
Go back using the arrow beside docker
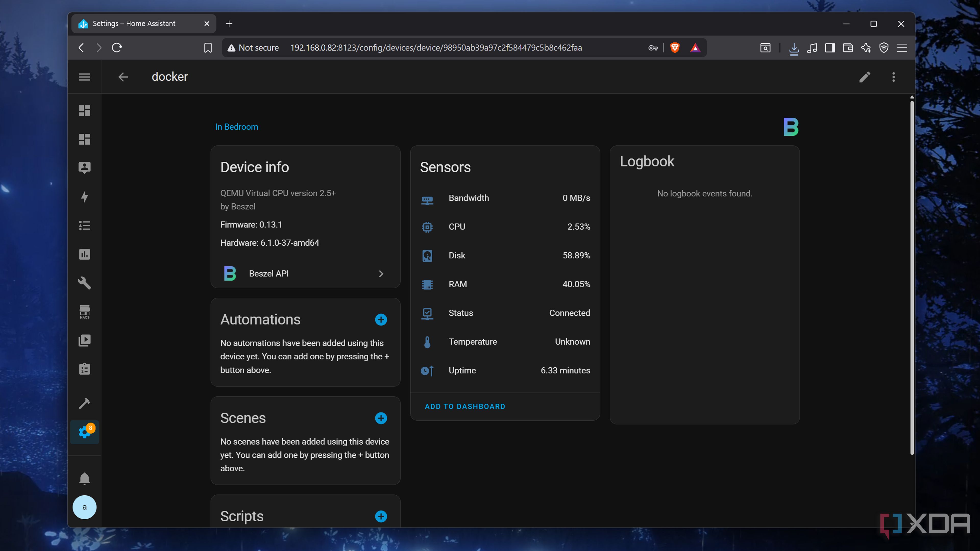click(x=123, y=77)
